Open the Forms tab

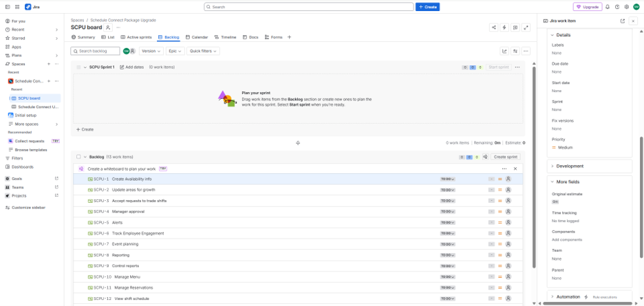pyautogui.click(x=274, y=37)
